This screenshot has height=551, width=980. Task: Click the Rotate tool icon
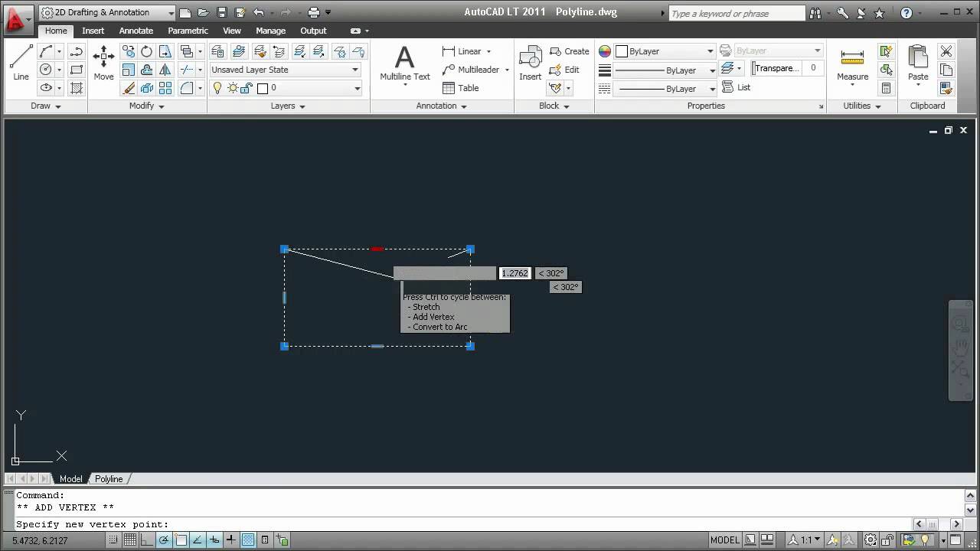pyautogui.click(x=146, y=51)
